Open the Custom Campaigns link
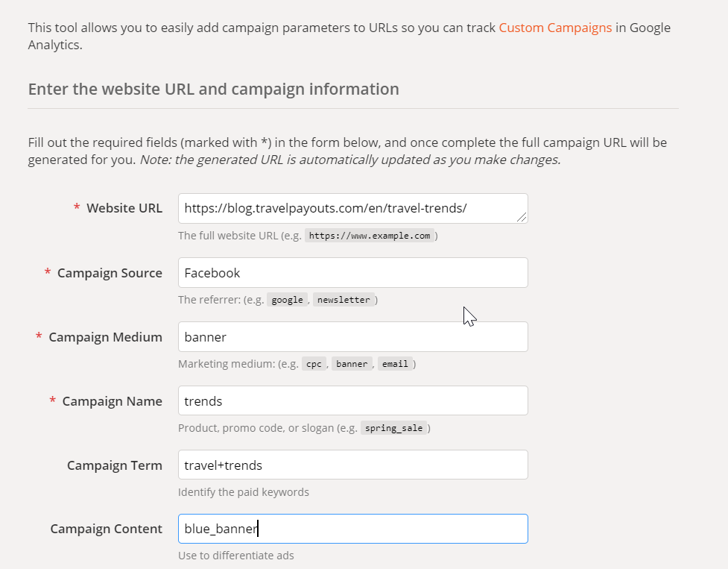 tap(555, 28)
